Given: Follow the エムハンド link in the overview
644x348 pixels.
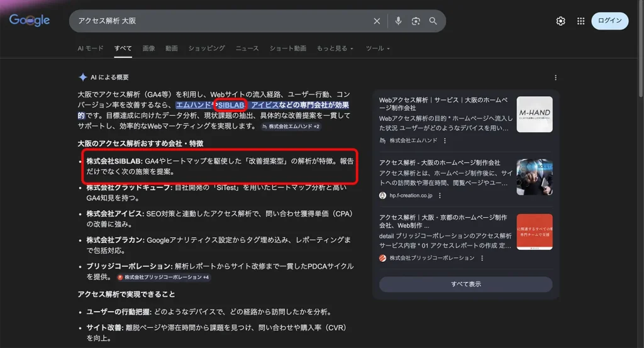Looking at the screenshot, I should pos(193,104).
